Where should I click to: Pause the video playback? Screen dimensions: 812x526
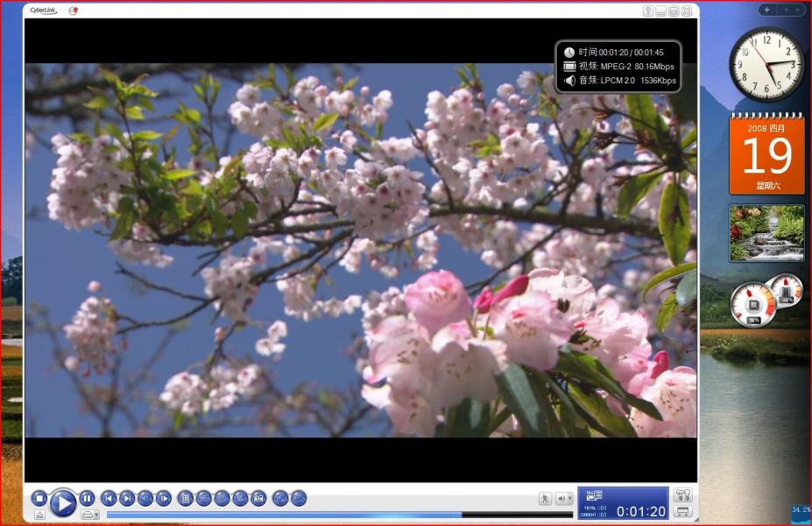click(87, 499)
